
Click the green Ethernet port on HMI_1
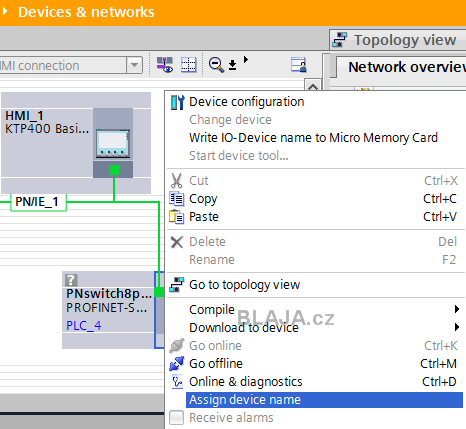click(114, 170)
